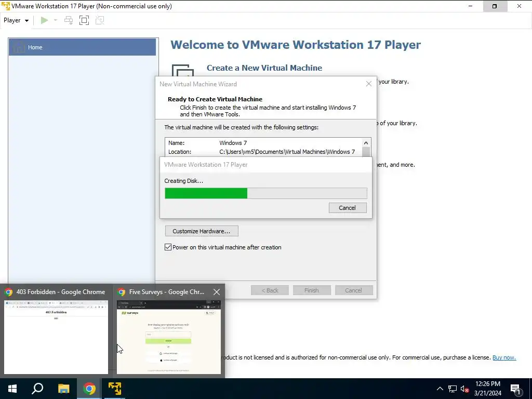Select Home in the library sidebar

(x=82, y=47)
